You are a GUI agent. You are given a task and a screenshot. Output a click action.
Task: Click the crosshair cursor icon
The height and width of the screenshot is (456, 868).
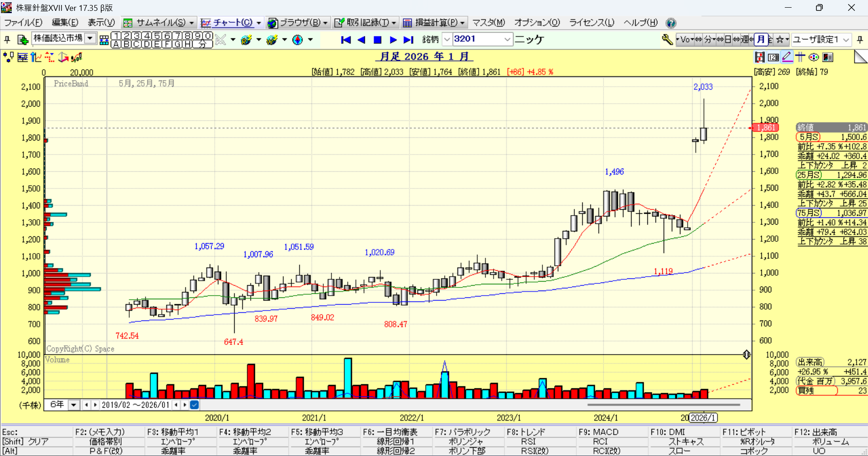point(800,57)
